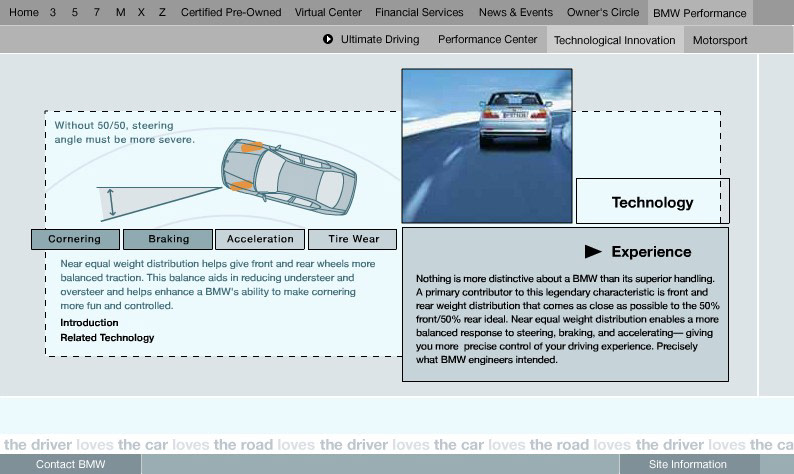Click the 'Near equal weight distribution' cornering paragraph
The image size is (794, 474).
coord(218,285)
